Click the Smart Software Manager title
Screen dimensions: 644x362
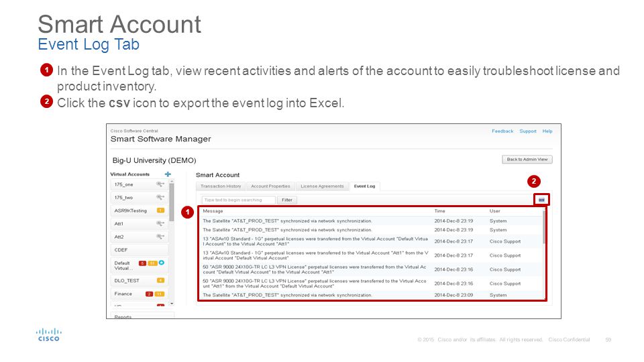tap(160, 139)
